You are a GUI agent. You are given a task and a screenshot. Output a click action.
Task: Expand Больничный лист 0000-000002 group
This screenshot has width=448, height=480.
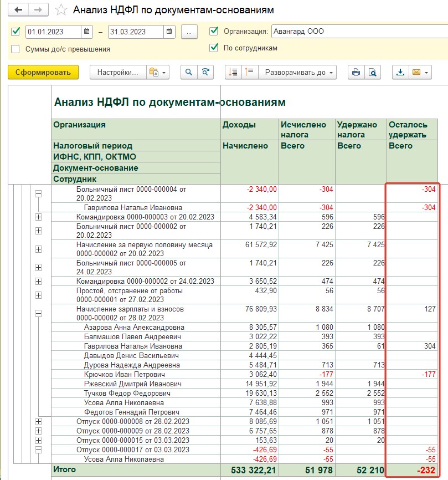(x=39, y=231)
